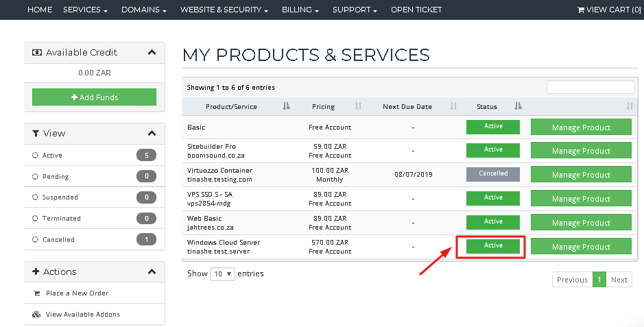Image resolution: width=644 pixels, height=327 pixels.
Task: Select the Suspended filter radio
Action: [35, 197]
